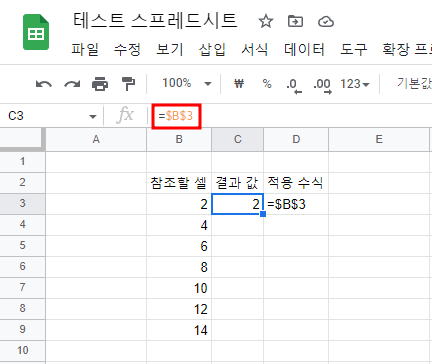Select column C header
432x364 pixels.
pos(237,139)
